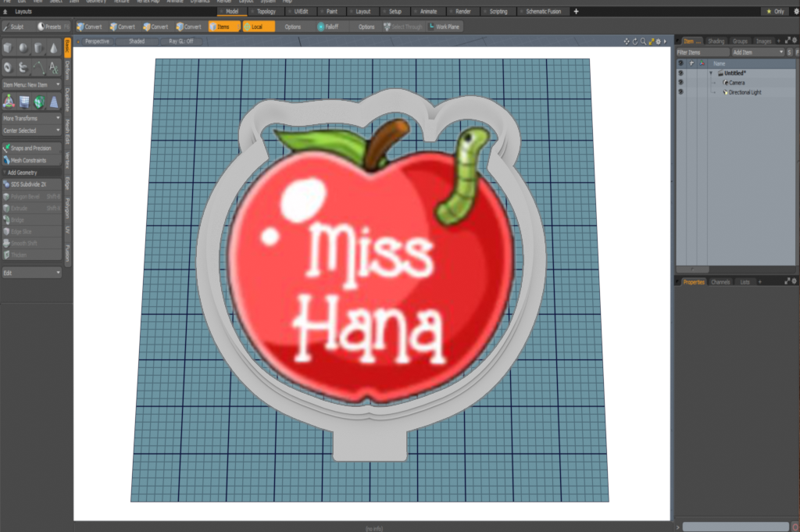The height and width of the screenshot is (532, 800).
Task: Expand the More Transforms dropdown
Action: click(31, 118)
